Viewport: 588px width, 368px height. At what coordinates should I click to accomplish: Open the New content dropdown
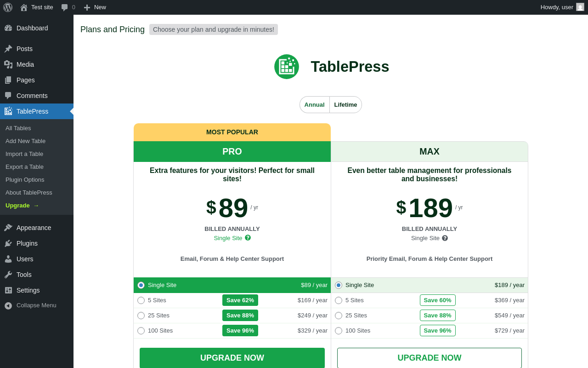coord(95,7)
